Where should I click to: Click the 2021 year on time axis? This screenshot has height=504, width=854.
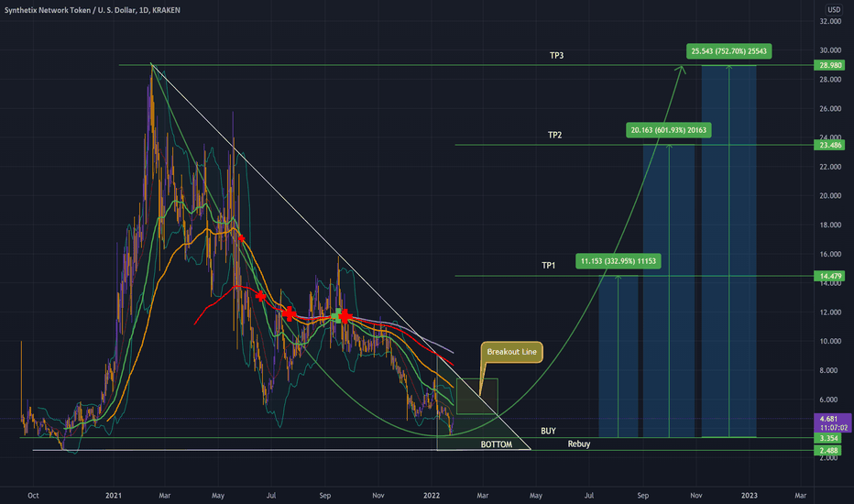(114, 495)
